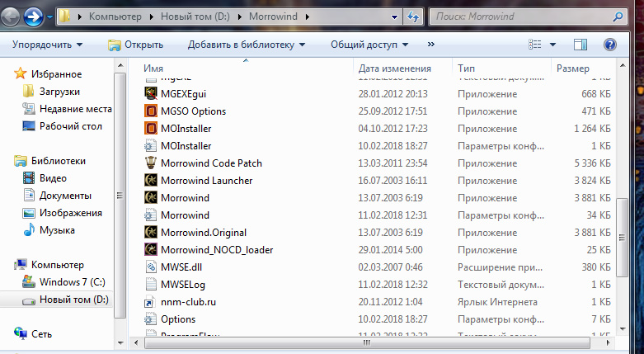The width and height of the screenshot is (644, 354).
Task: Select the Ярлык Интернета type cell
Action: click(x=497, y=302)
